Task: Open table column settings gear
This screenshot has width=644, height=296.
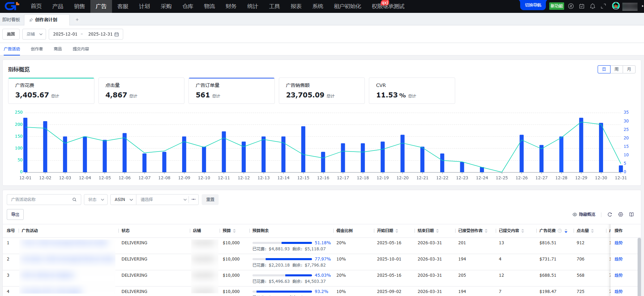Action: pyautogui.click(x=621, y=214)
